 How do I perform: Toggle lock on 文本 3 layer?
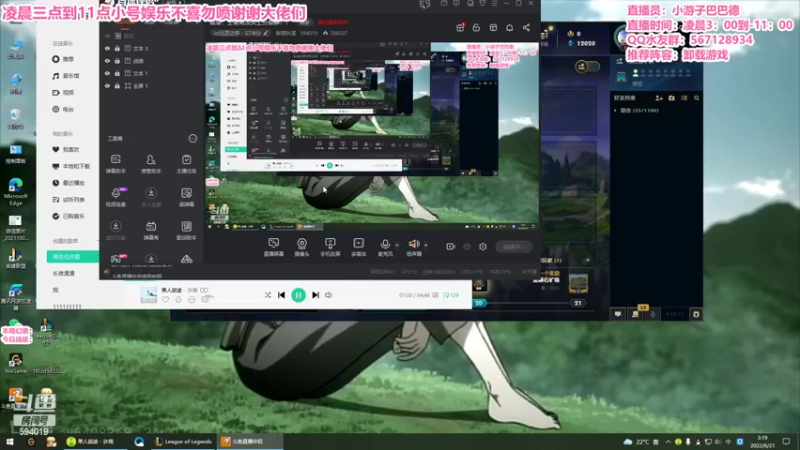coord(117,48)
